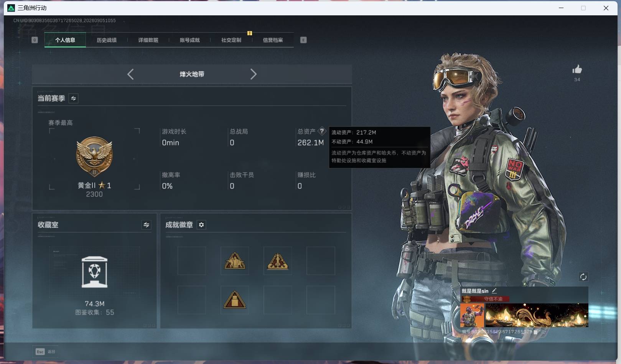Click the rotate character refresh icon
Image resolution: width=621 pixels, height=364 pixels.
point(583,277)
